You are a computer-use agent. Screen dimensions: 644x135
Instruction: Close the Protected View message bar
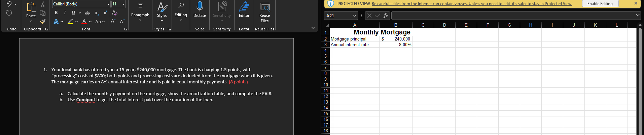(x=636, y=3)
